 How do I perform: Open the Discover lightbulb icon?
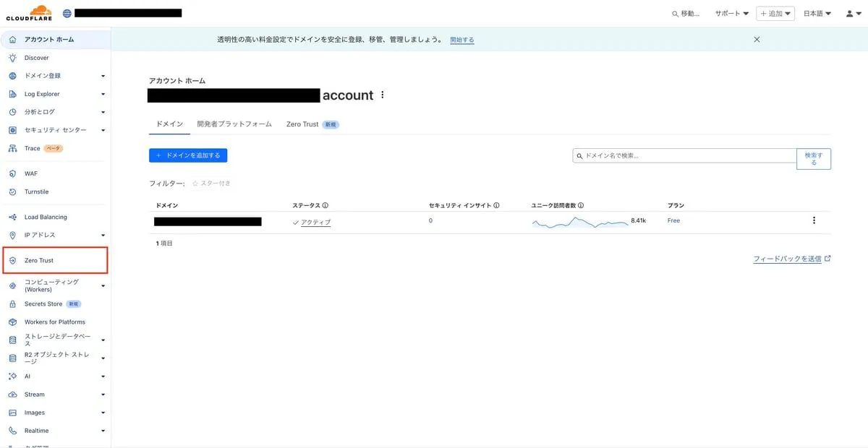[12, 58]
